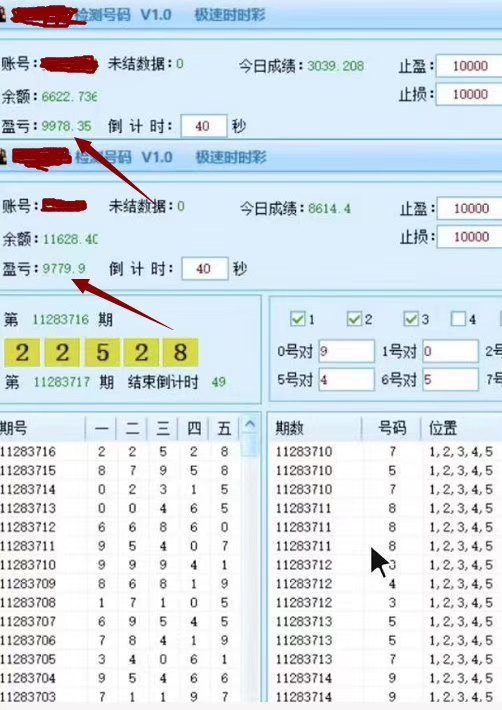Viewport: 502px width, 710px height.
Task: Select row 11283712 in the left table
Action: pos(120,527)
